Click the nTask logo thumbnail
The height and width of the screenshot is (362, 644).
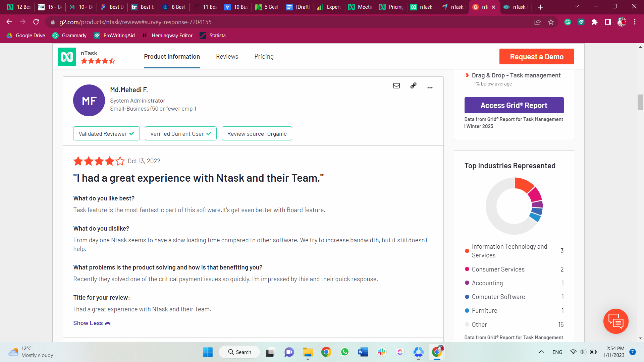(x=67, y=57)
